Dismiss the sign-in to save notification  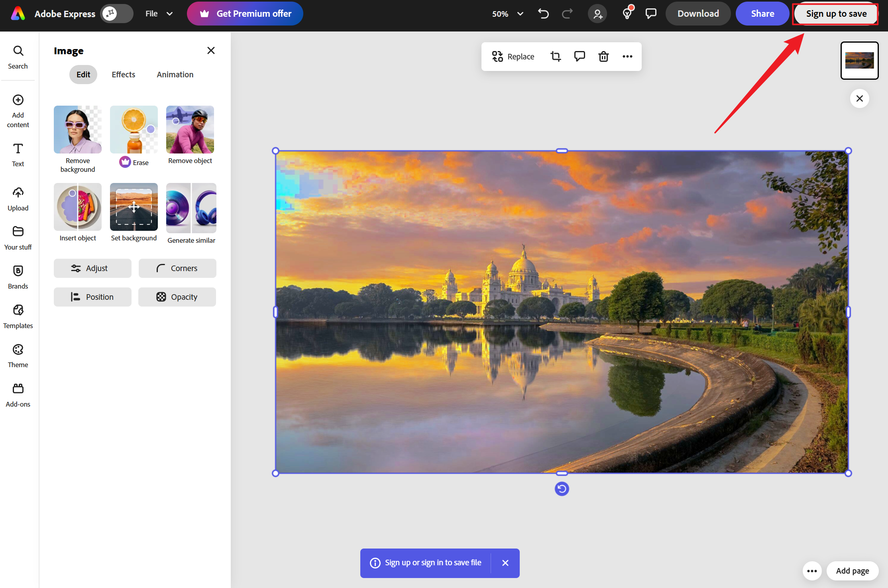coord(505,563)
